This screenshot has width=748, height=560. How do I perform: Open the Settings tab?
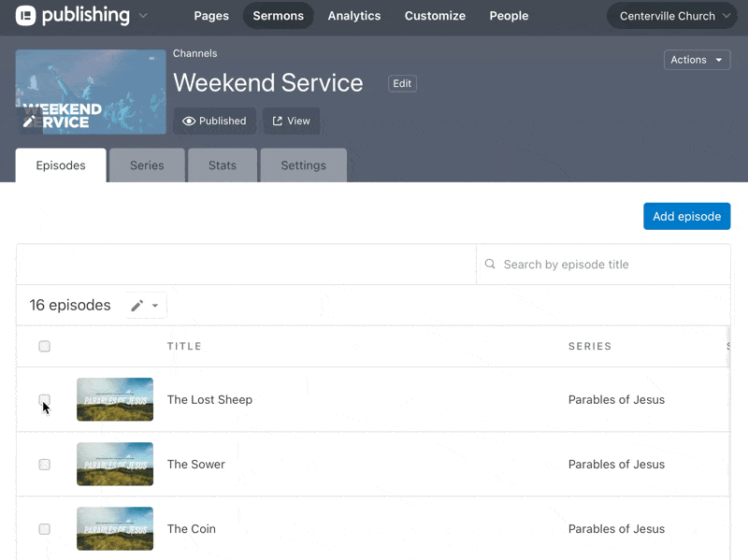[x=303, y=165]
